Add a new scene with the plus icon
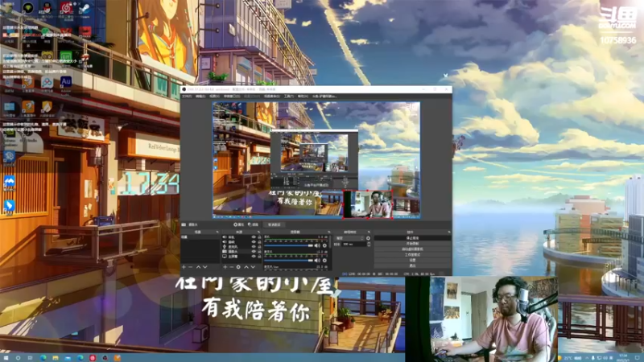The width and height of the screenshot is (644, 362). coord(184,267)
